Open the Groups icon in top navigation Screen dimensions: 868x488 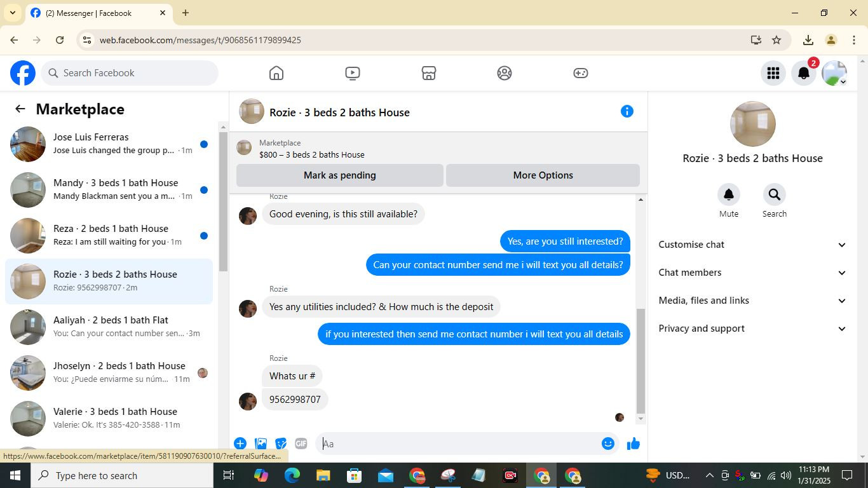pyautogui.click(x=505, y=73)
